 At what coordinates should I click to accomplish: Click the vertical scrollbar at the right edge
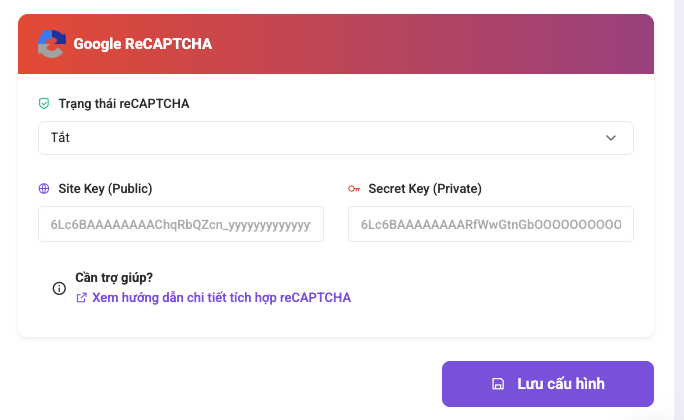pyautogui.click(x=679, y=210)
